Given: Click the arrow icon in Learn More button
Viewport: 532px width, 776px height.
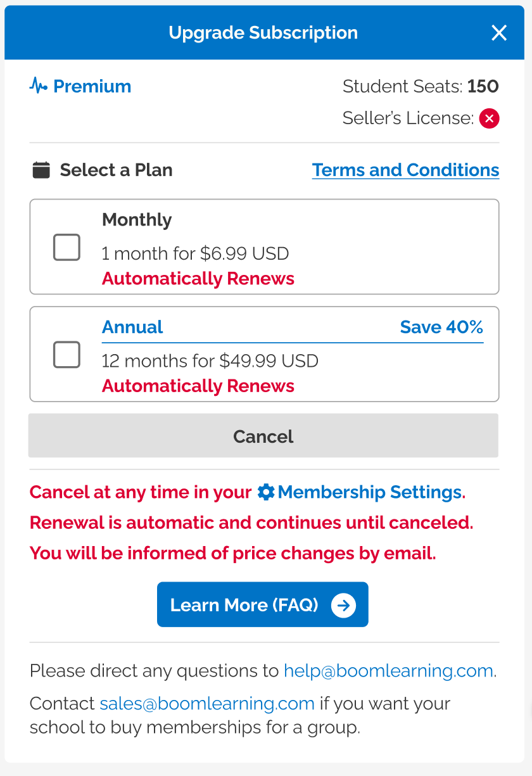Looking at the screenshot, I should 343,605.
